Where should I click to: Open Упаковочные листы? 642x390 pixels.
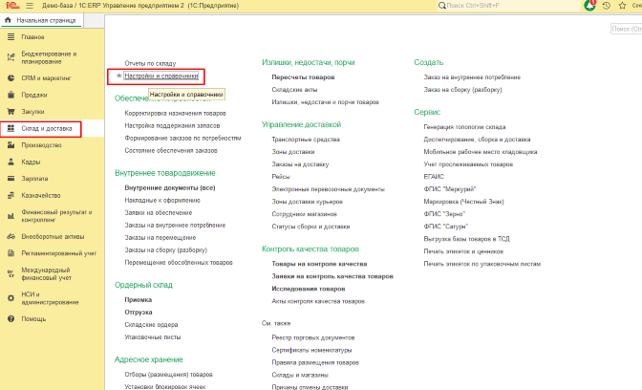pyautogui.click(x=153, y=337)
